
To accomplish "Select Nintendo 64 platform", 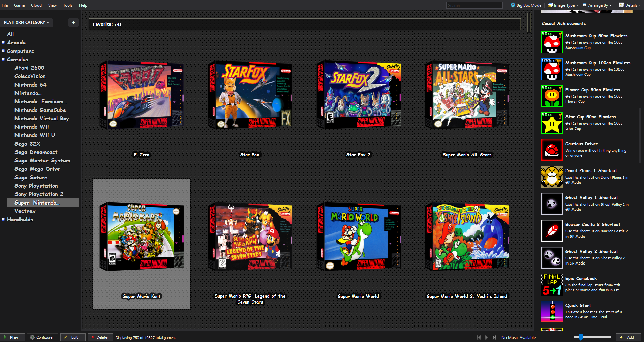I will [30, 85].
